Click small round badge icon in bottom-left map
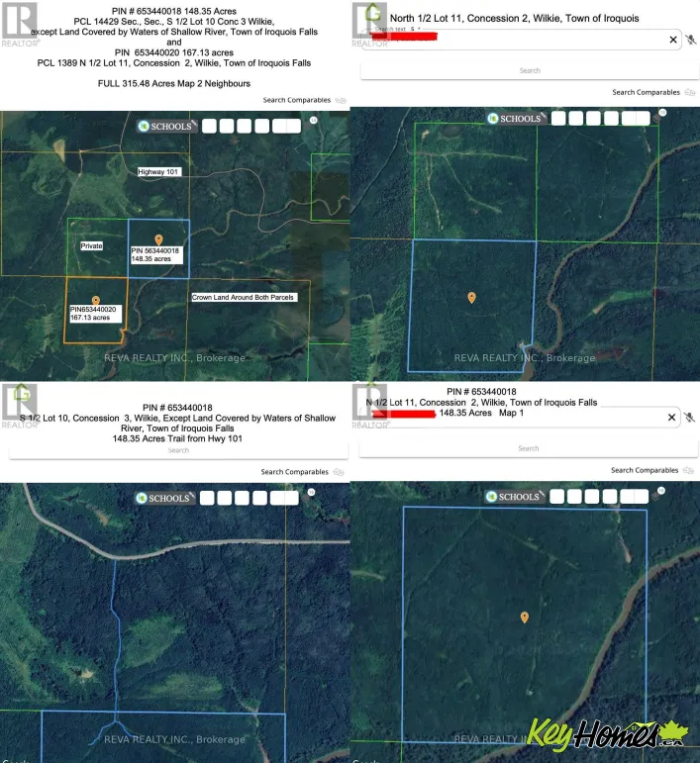Image resolution: width=700 pixels, height=763 pixels. click(x=311, y=493)
